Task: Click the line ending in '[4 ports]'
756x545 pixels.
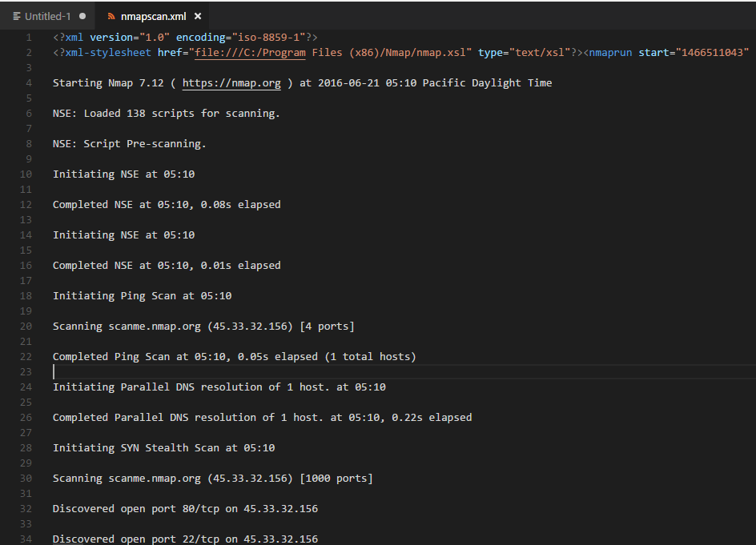Action: coord(203,327)
